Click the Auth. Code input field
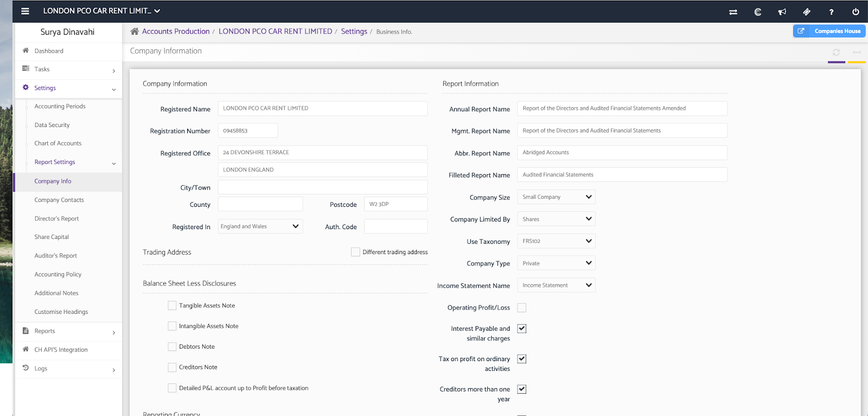The height and width of the screenshot is (416, 868). point(395,226)
